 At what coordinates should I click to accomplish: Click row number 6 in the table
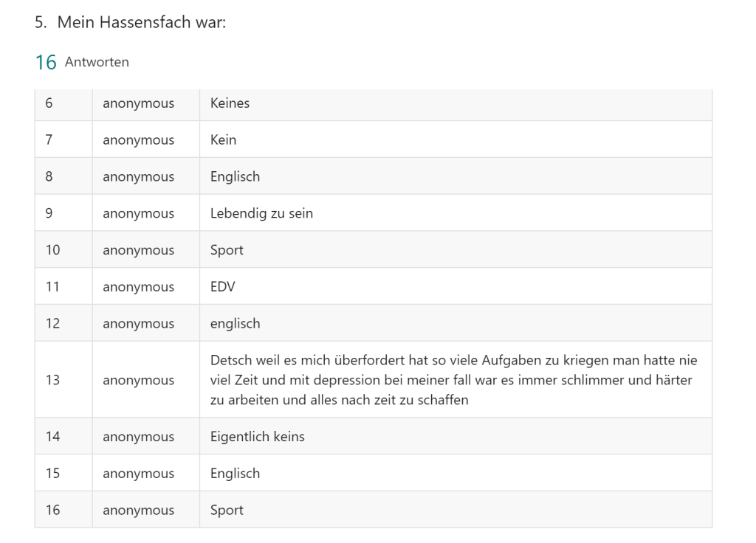pos(49,103)
